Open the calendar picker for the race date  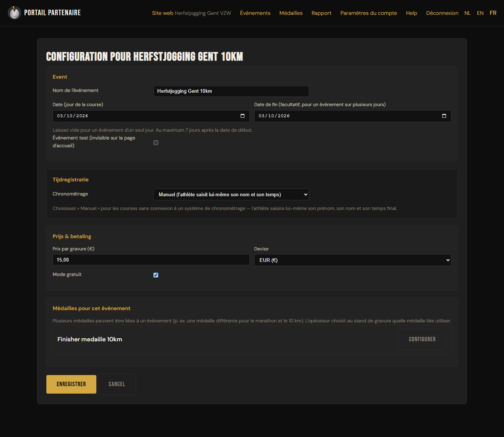242,116
